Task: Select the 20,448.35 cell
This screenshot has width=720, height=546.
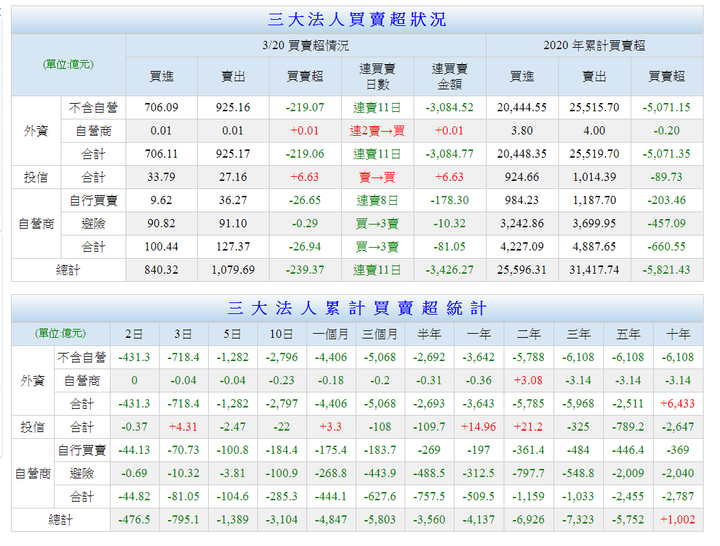Action: pos(522,154)
